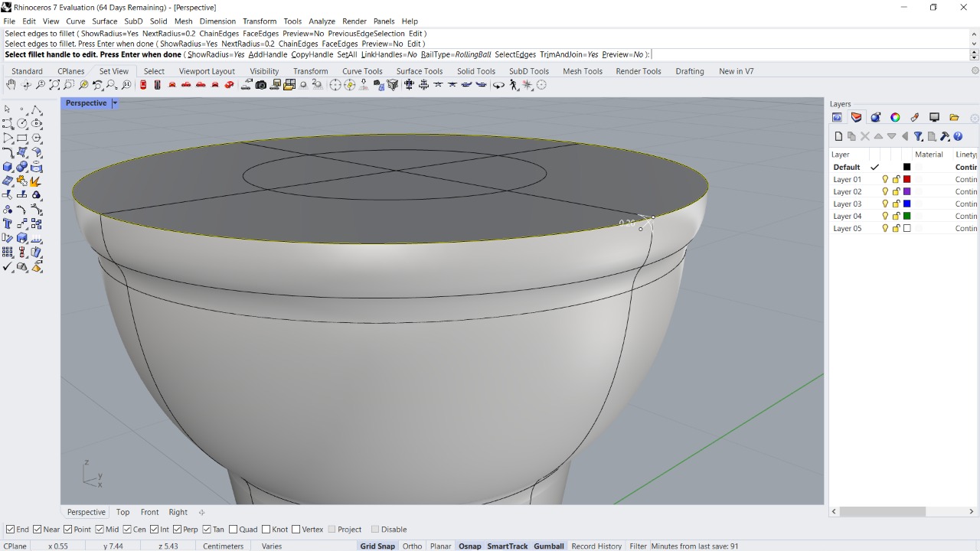Viewport: 980px width, 551px height.
Task: Click RailType=RollingBall command option
Action: tap(456, 55)
